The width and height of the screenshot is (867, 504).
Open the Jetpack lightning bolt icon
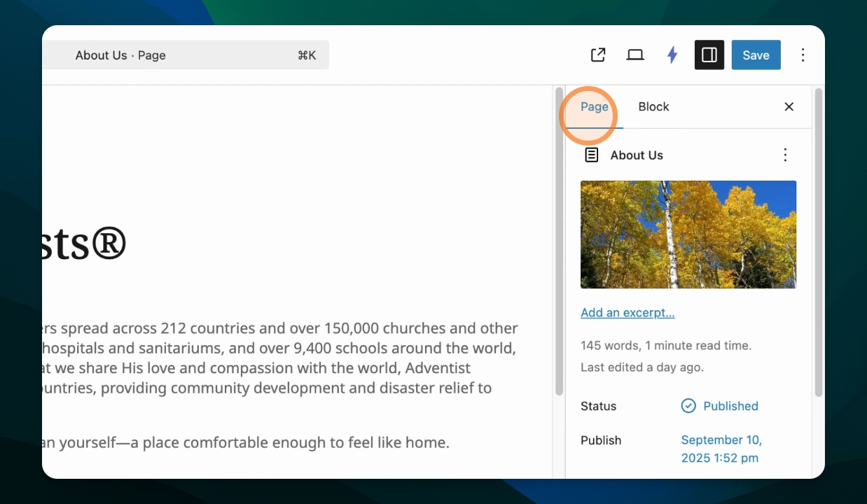click(672, 55)
